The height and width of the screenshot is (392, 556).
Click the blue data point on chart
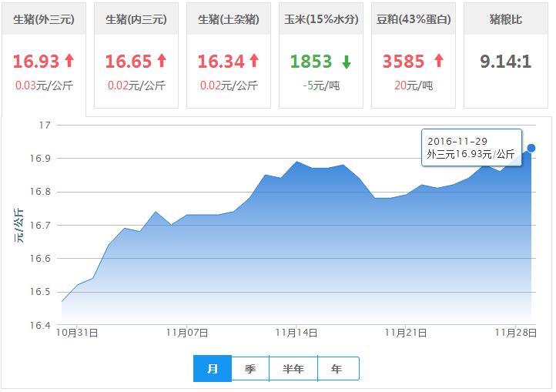(531, 148)
